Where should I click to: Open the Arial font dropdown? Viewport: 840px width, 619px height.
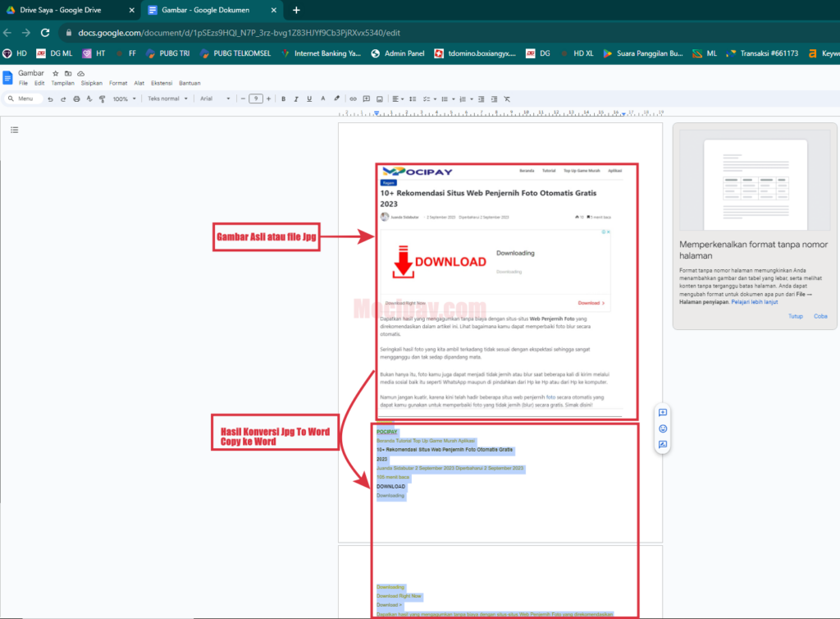(215, 99)
